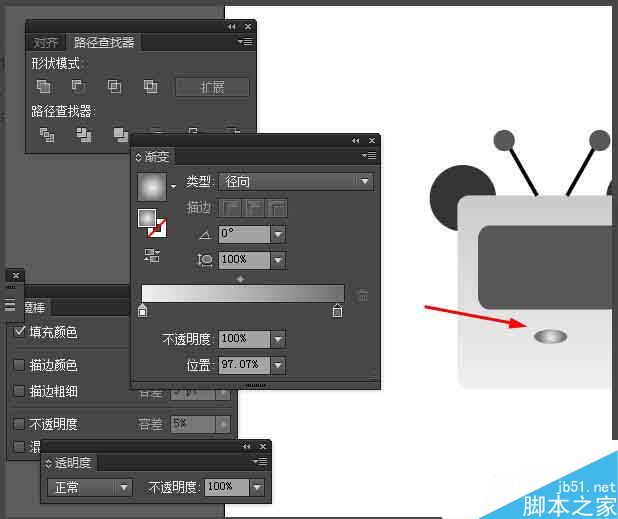This screenshot has width=618, height=519.
Task: Click the gradient slider bar
Action: [x=243, y=293]
